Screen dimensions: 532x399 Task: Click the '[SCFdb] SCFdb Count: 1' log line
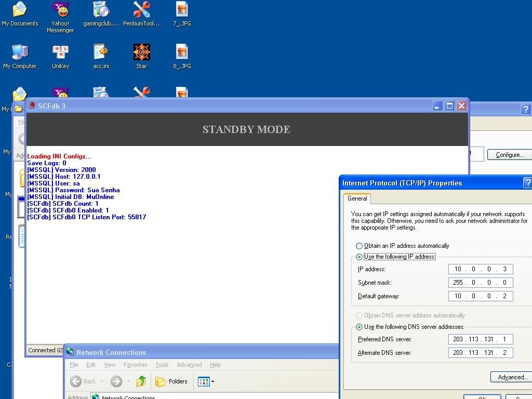63,204
